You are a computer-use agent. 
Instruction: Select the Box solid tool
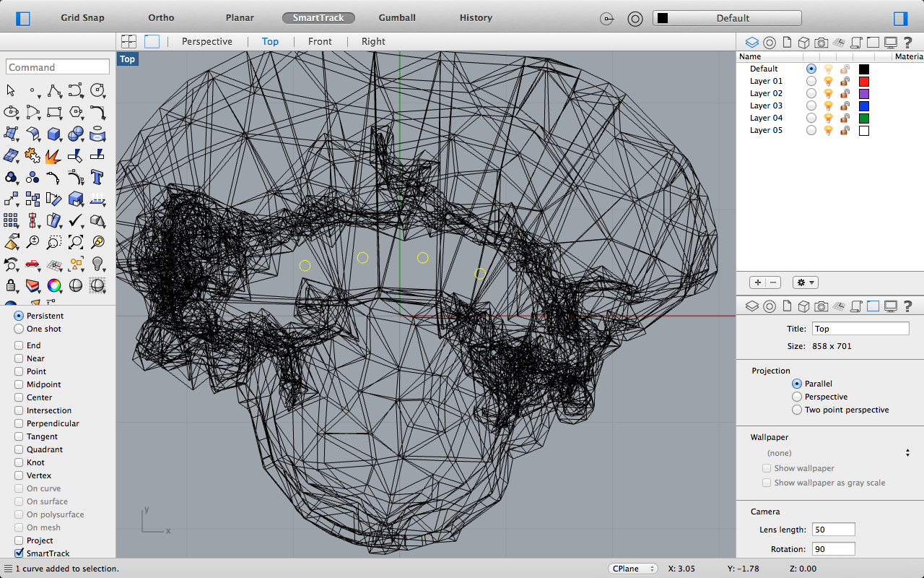(54, 134)
